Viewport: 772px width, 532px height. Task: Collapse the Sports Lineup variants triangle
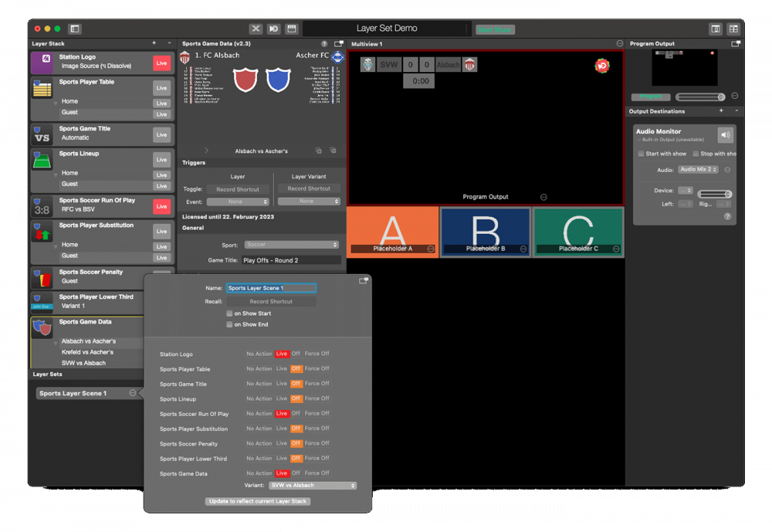tap(56, 175)
